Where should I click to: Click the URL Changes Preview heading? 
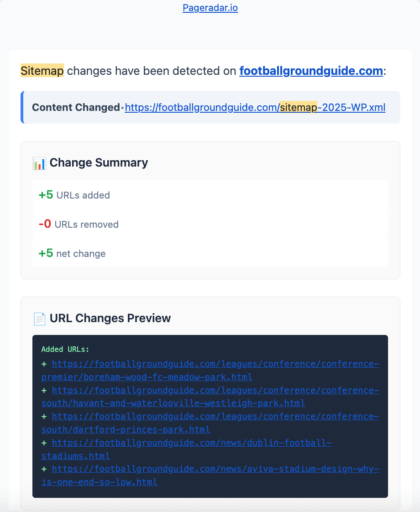pos(110,318)
